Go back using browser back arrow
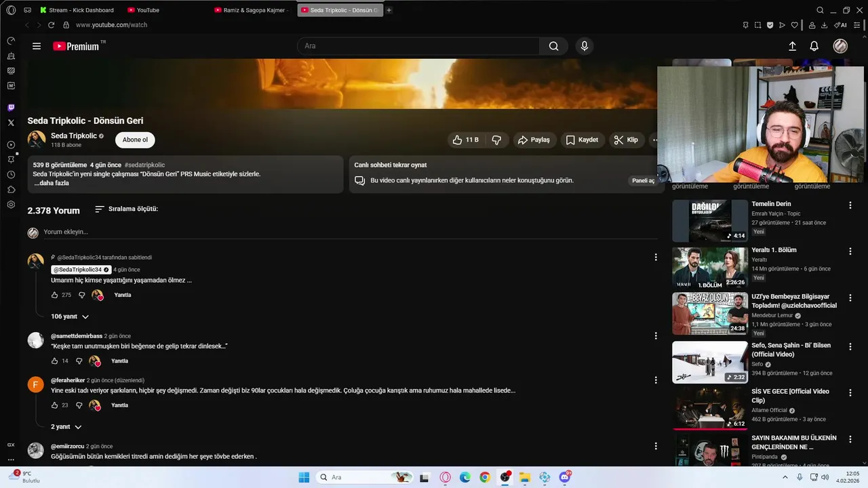868x488 pixels. tap(27, 25)
